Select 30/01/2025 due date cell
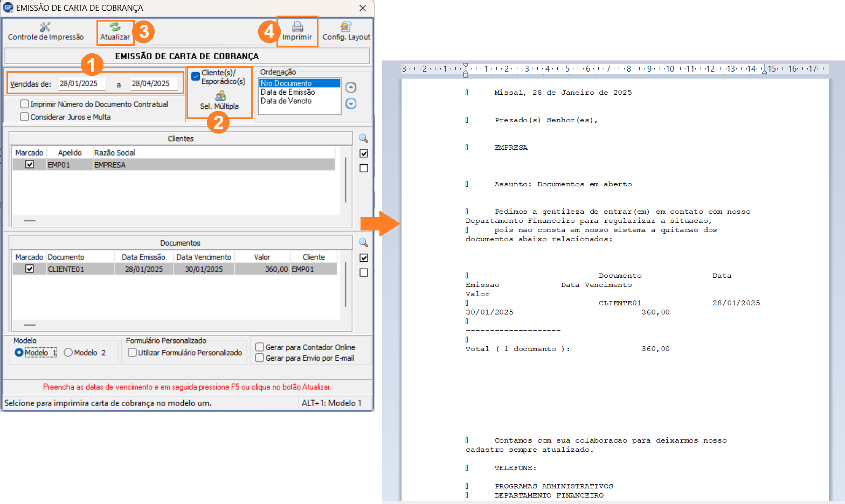 [204, 269]
